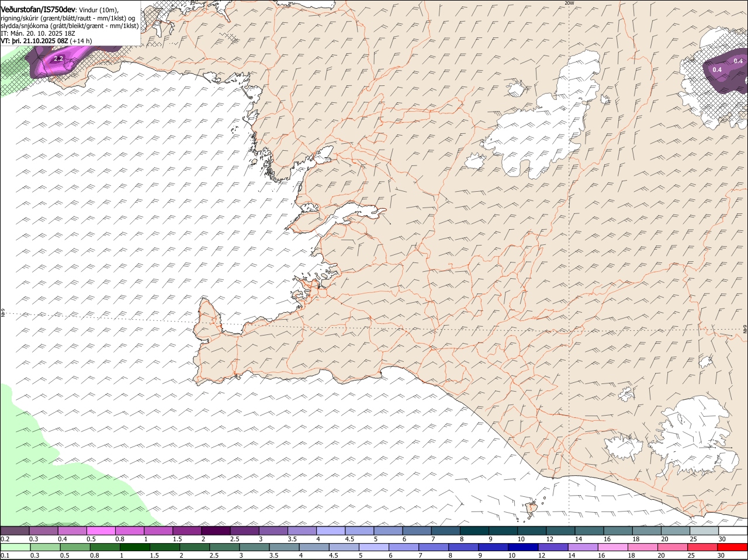Pick the darkest green rain swatch at 1

(x=135, y=547)
